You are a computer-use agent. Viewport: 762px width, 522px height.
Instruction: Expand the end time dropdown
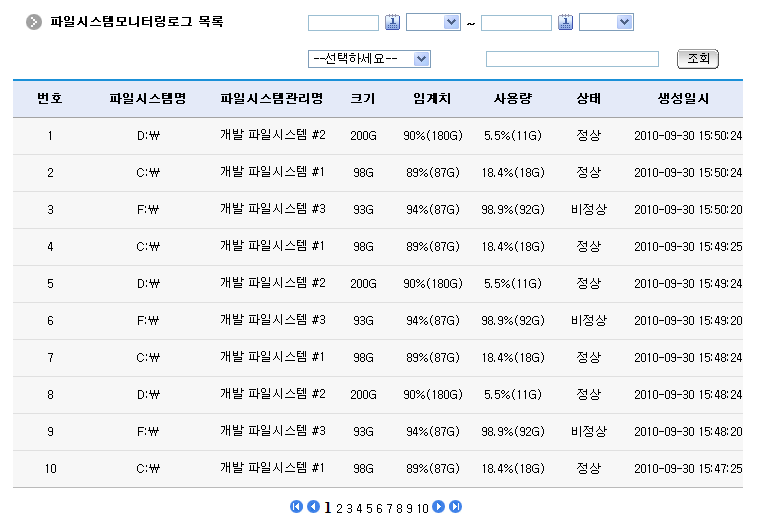click(606, 22)
